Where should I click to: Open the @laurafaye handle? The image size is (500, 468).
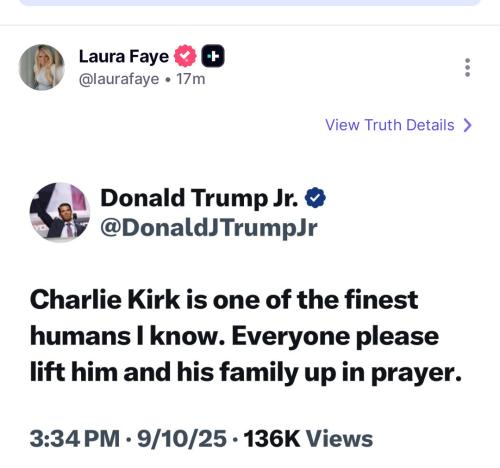click(119, 79)
